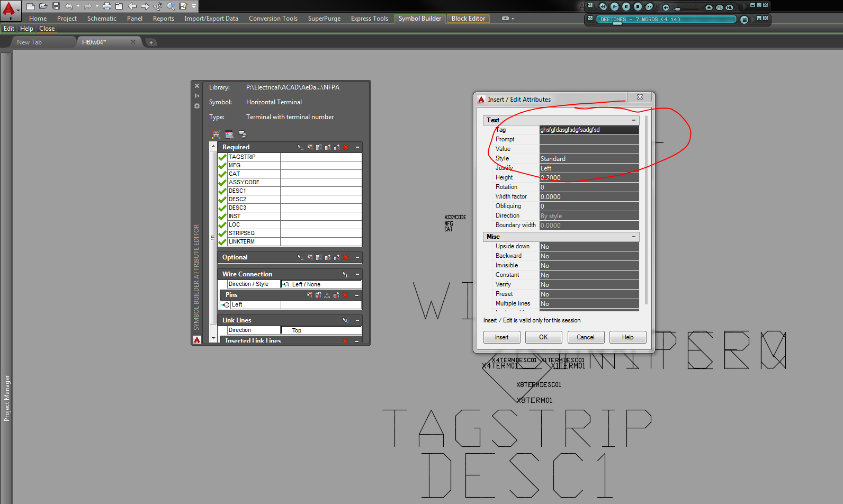Open the Style value Standard dropdown

pyautogui.click(x=589, y=159)
